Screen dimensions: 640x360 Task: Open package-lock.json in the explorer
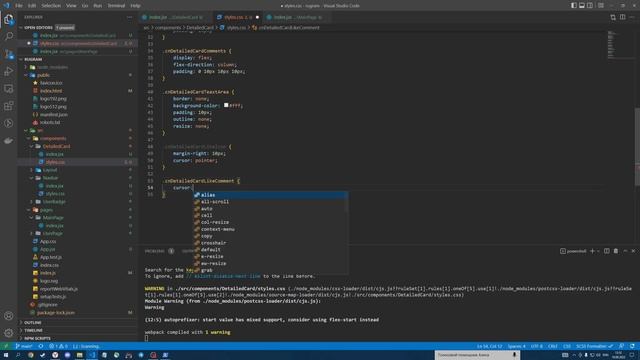tap(78, 313)
